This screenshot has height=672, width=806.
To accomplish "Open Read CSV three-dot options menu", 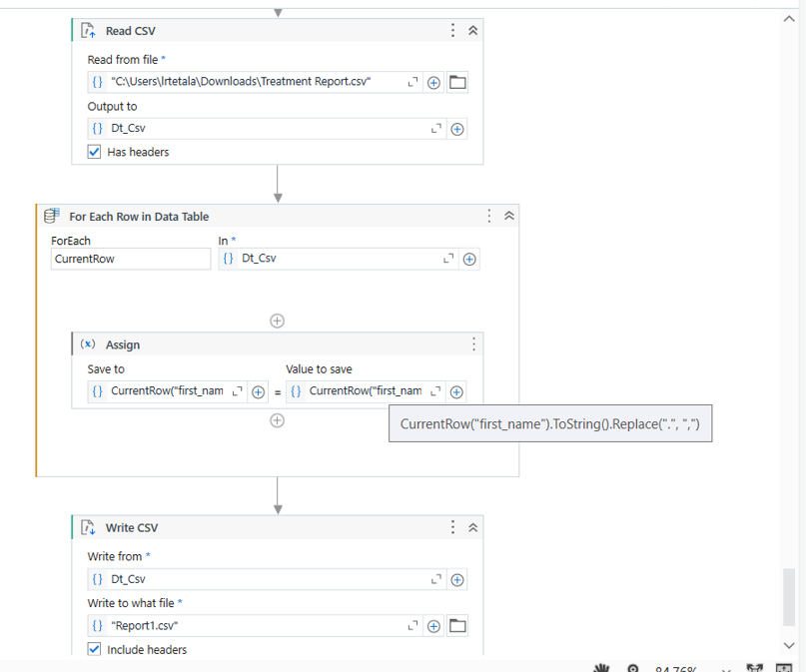I will 453,31.
